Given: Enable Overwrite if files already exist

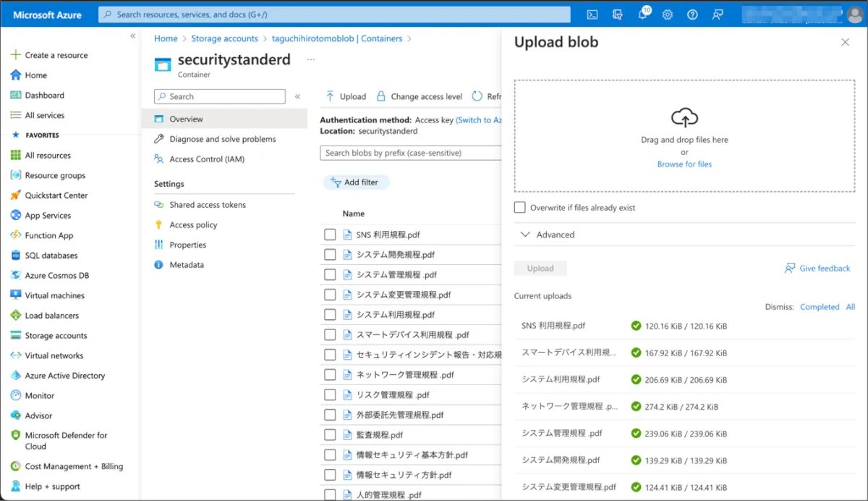Looking at the screenshot, I should click(x=520, y=208).
